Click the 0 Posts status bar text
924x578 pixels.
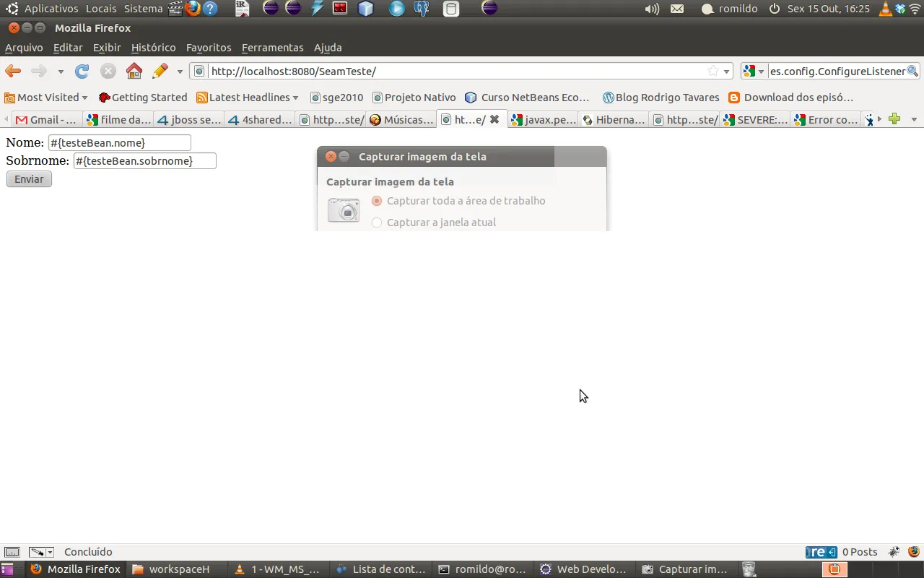(x=860, y=552)
